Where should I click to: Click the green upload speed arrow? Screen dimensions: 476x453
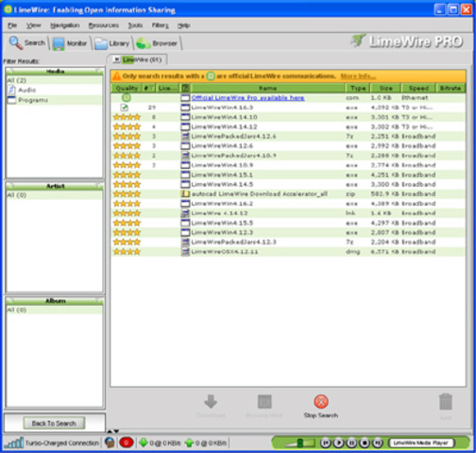point(189,443)
